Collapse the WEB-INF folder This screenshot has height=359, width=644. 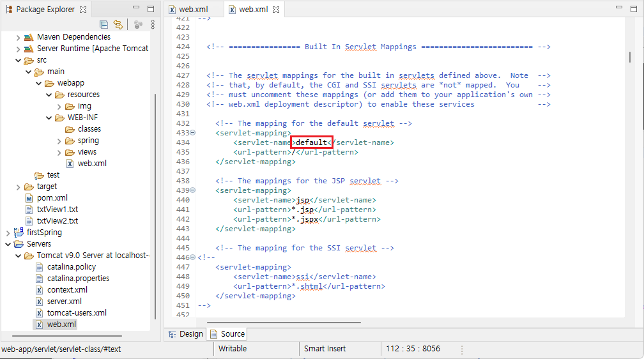point(49,118)
